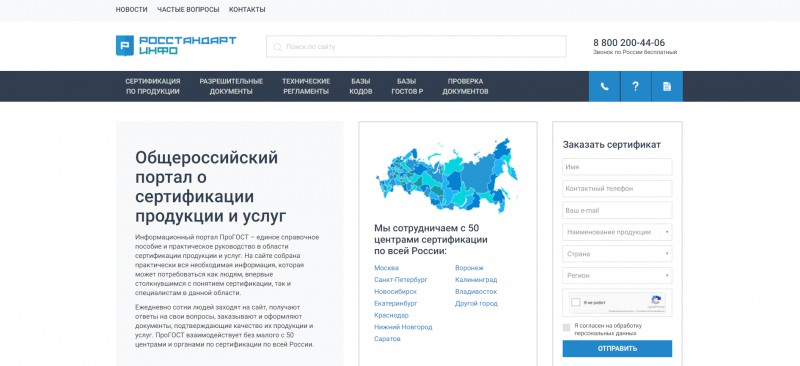Click the Russia regions map image
800x366 pixels.
(x=447, y=175)
